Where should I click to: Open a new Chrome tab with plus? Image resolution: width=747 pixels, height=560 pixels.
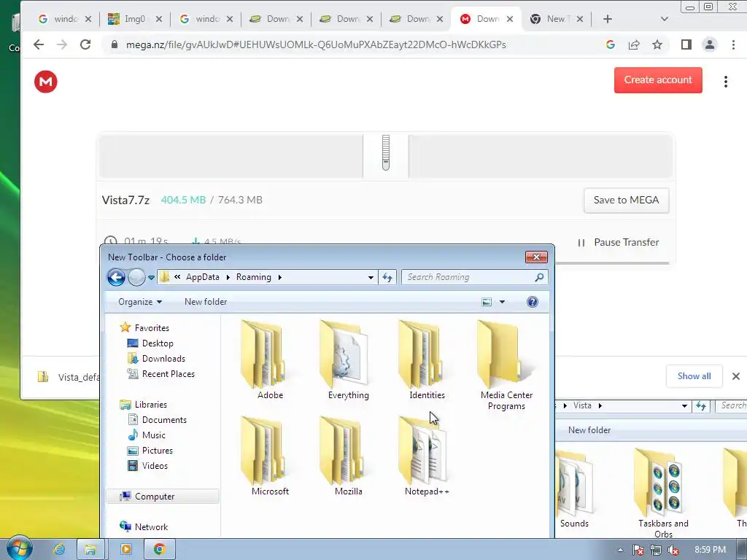coord(608,19)
